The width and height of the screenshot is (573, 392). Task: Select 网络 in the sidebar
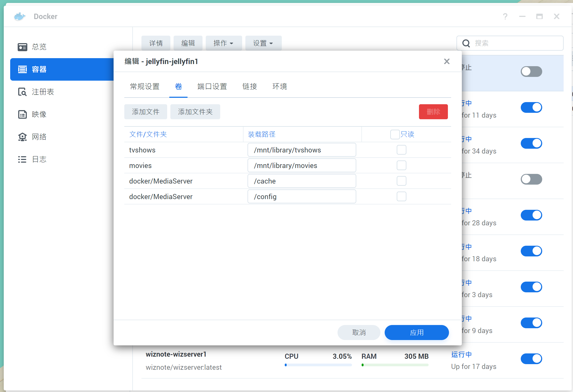pyautogui.click(x=39, y=137)
